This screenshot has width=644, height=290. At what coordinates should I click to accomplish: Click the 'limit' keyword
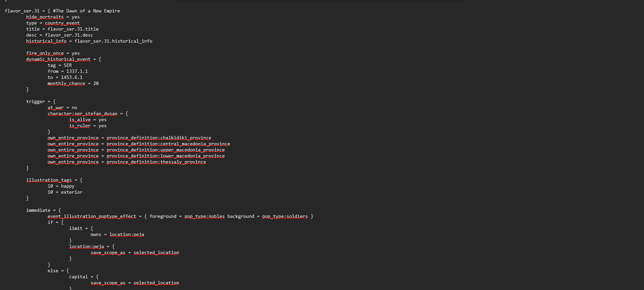tap(76, 229)
